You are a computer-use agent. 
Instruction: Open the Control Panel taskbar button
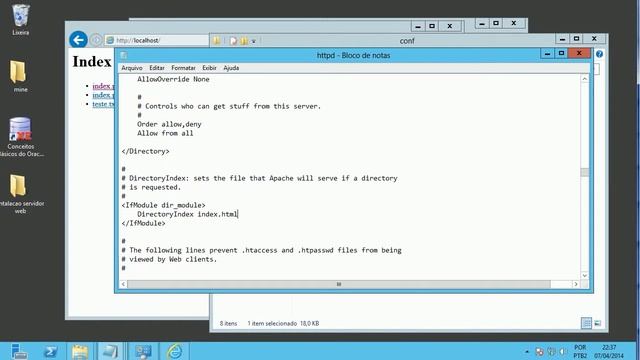pyautogui.click(x=143, y=351)
